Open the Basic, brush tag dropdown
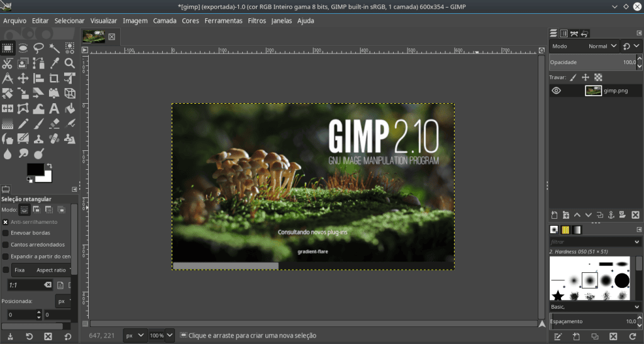 click(595, 307)
